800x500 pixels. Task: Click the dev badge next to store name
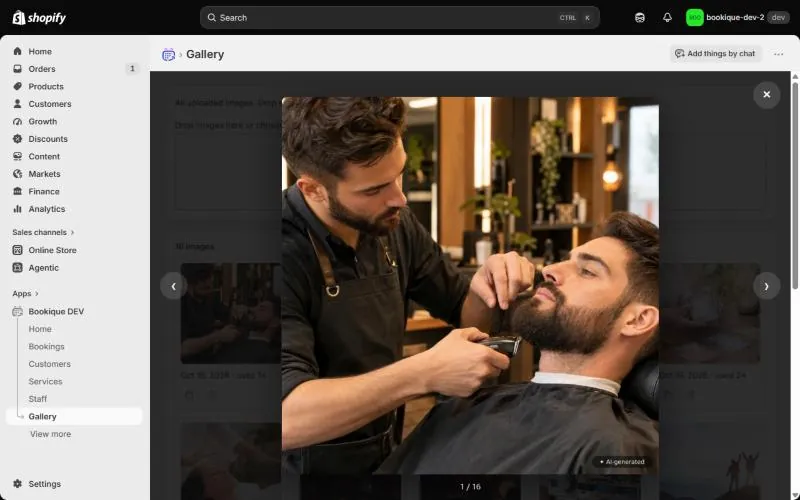point(778,18)
